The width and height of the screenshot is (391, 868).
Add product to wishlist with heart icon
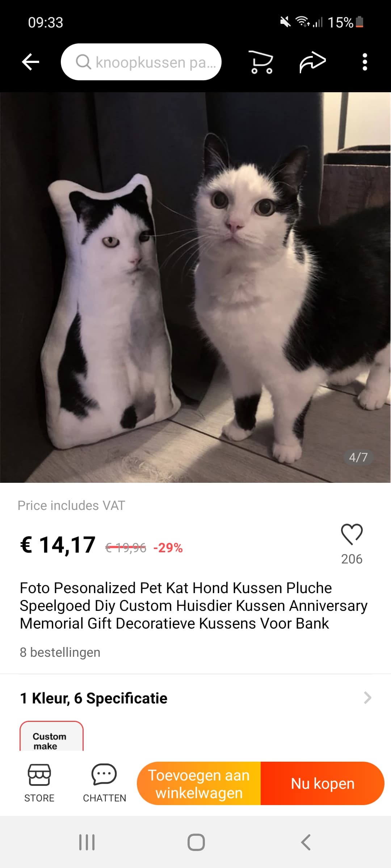click(352, 534)
